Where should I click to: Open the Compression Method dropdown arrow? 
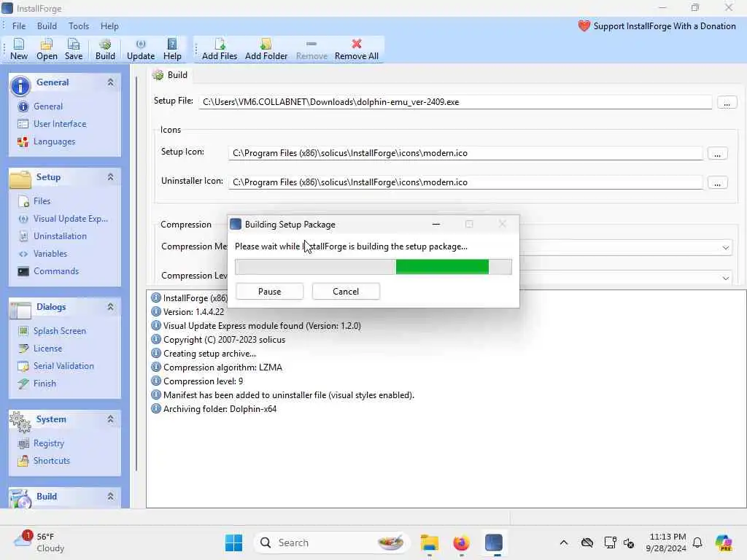pyautogui.click(x=726, y=247)
